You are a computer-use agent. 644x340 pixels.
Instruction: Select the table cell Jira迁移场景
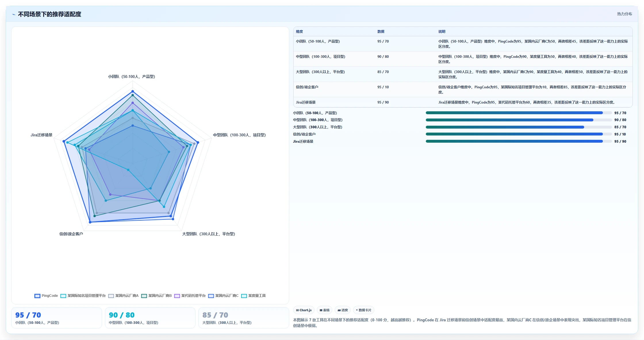[306, 102]
